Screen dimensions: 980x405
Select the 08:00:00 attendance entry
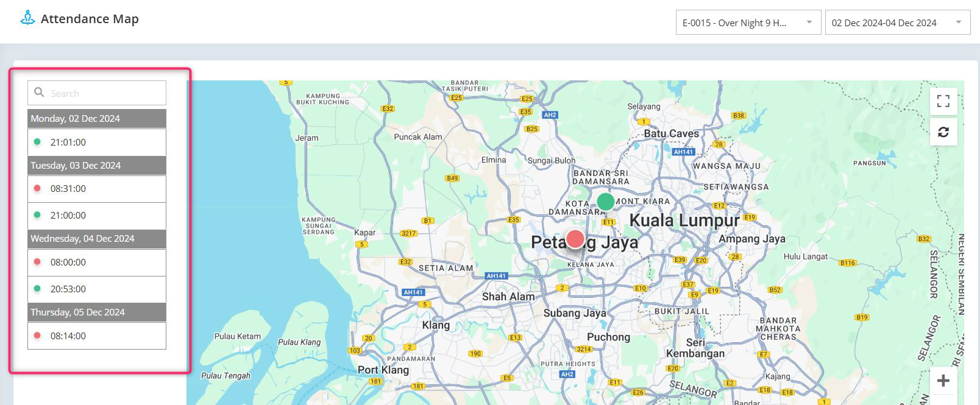[97, 262]
